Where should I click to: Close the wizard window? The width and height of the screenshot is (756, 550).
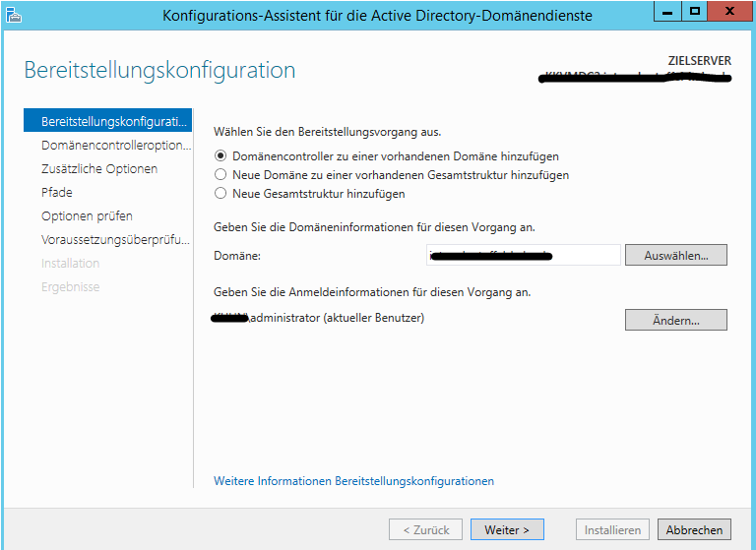click(730, 11)
